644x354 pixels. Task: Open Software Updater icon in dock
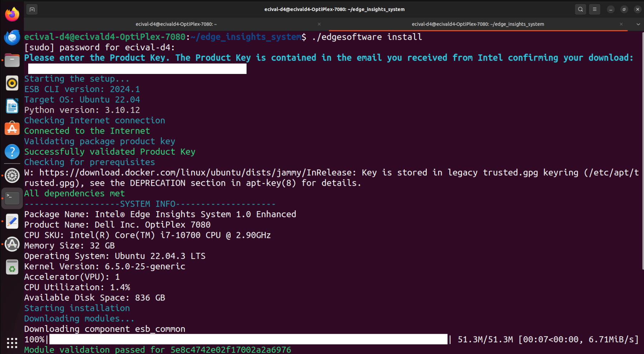pyautogui.click(x=12, y=244)
